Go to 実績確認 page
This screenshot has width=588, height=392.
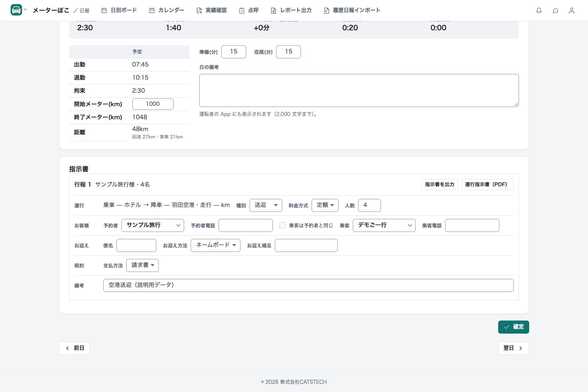click(x=211, y=10)
